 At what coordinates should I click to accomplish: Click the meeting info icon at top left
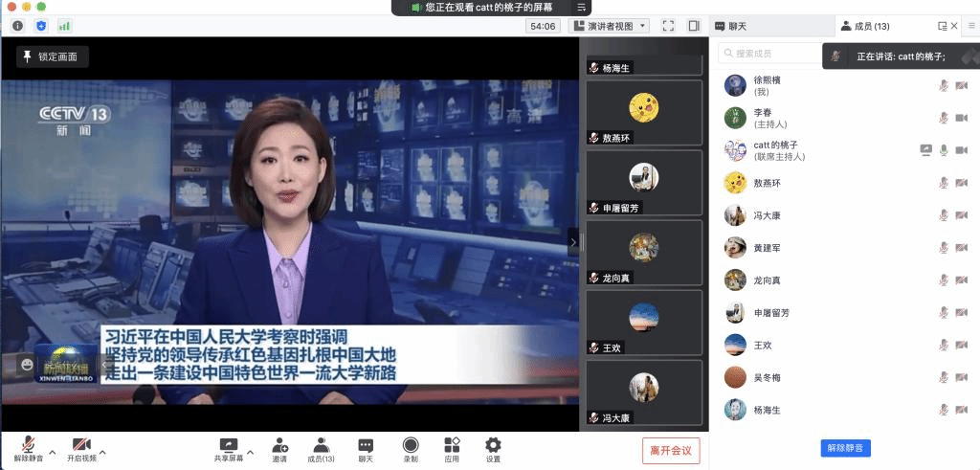click(17, 26)
